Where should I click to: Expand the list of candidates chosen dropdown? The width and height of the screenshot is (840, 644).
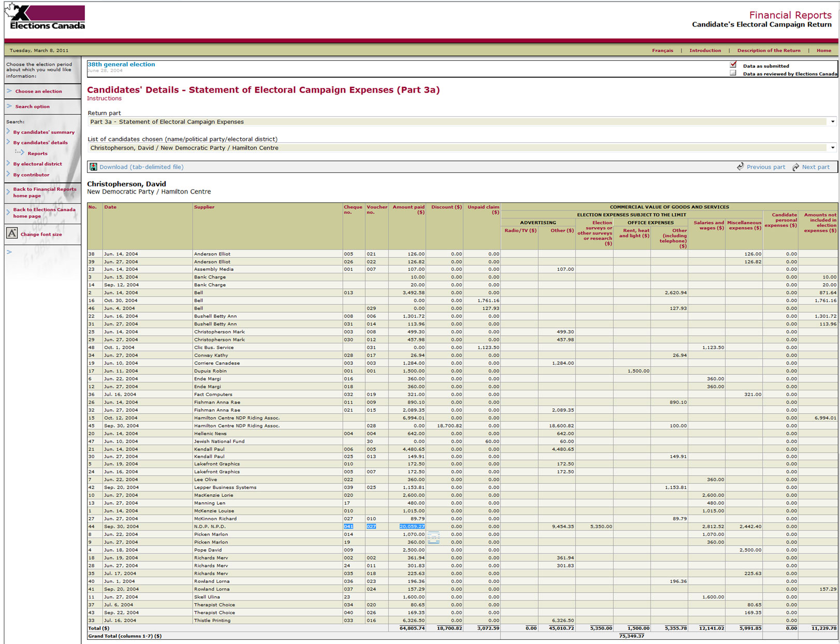(x=832, y=148)
